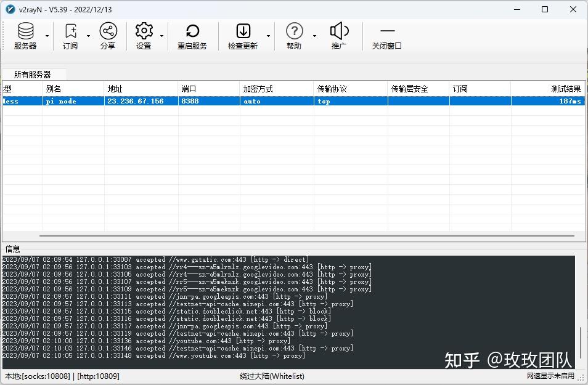Image resolution: width=588 pixels, height=385 pixels.
Task: Open the 帮助 help question-mark icon
Action: point(295,31)
